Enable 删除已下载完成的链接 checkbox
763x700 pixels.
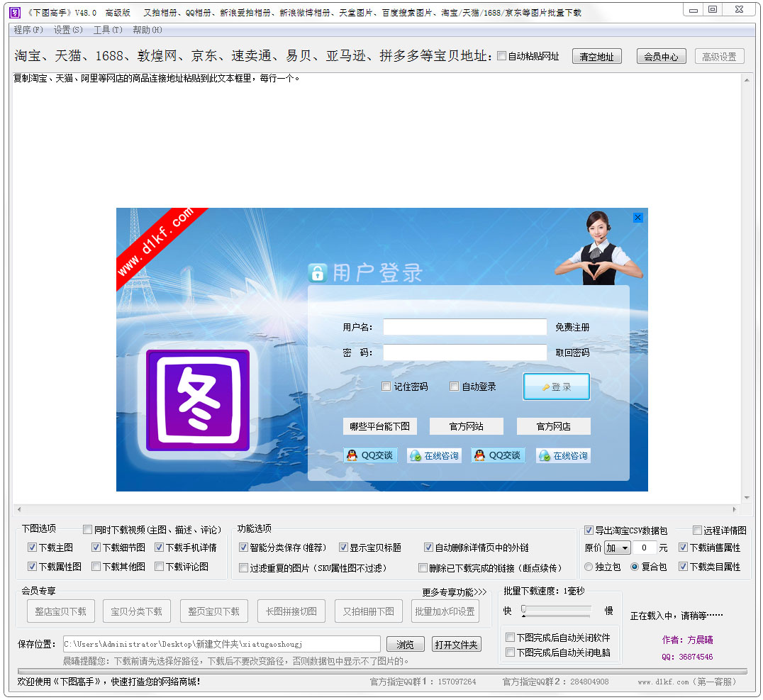pos(423,568)
